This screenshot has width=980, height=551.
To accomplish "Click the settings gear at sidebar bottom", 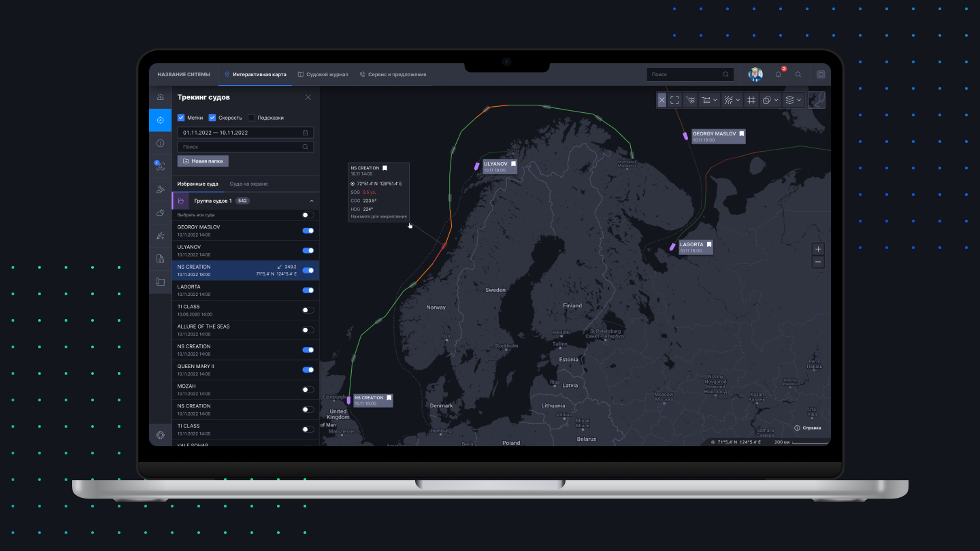I will coord(160,434).
